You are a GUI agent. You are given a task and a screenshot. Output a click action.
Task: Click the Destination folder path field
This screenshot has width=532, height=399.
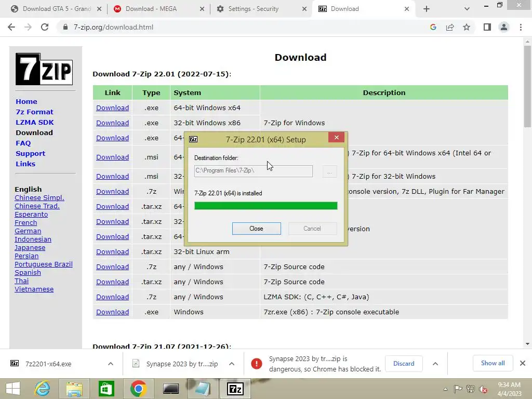point(253,170)
